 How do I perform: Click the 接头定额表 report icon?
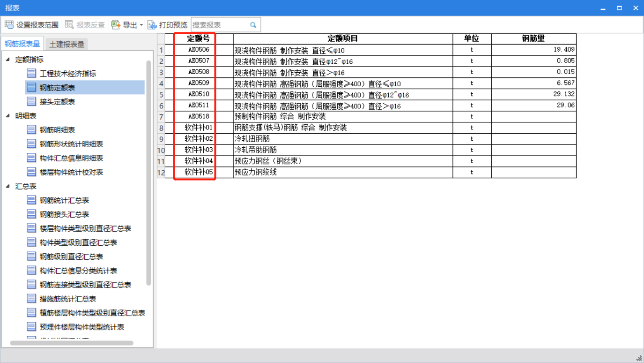[x=31, y=101]
